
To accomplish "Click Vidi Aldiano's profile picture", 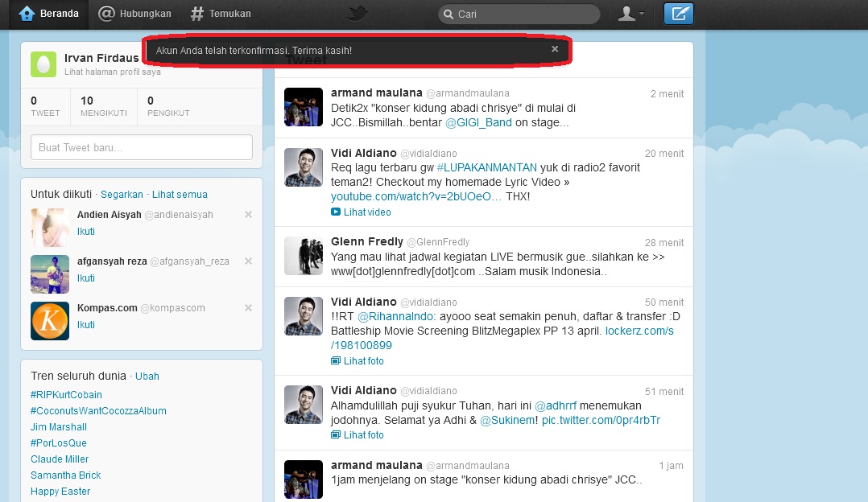I will pyautogui.click(x=303, y=167).
